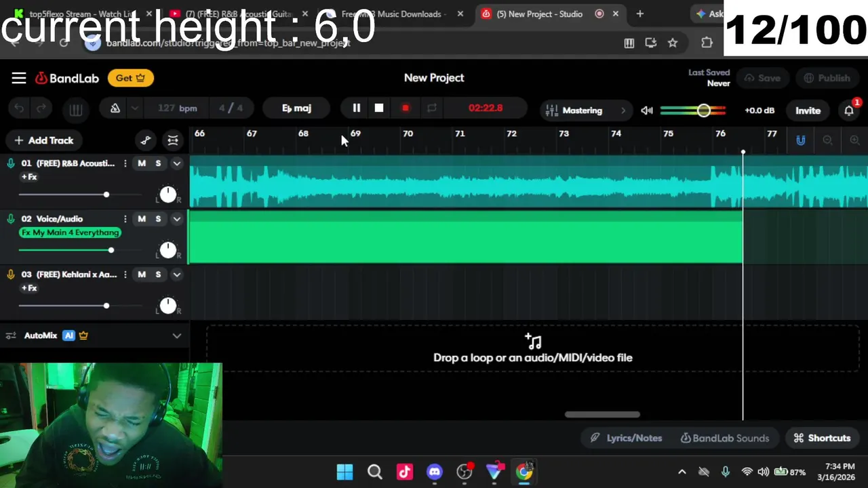Click the New Project title
Screen dimensions: 868x488
434,78
